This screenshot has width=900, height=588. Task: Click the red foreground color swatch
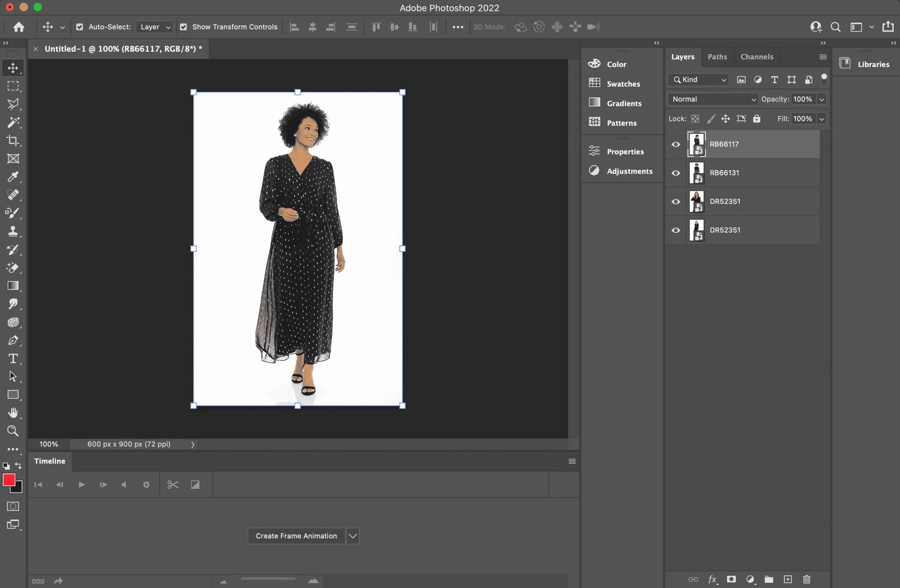(8, 480)
